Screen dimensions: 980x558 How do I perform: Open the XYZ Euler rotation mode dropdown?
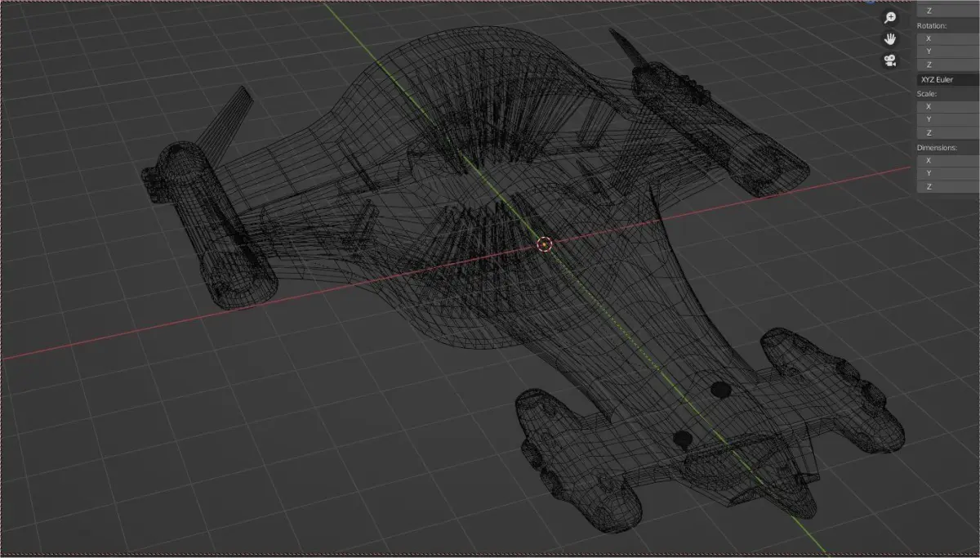tap(947, 79)
